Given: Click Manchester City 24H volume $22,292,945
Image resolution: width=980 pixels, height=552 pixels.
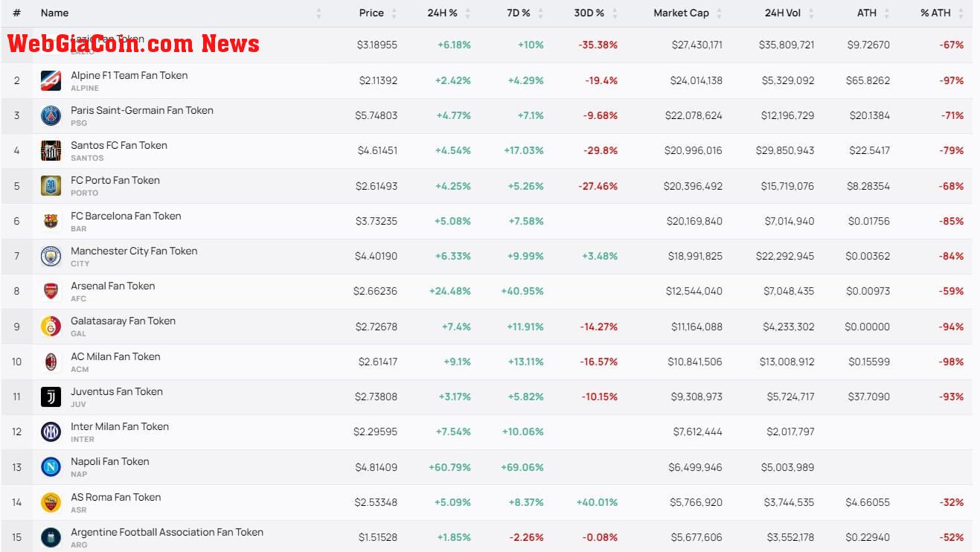Looking at the screenshot, I should (x=785, y=256).
